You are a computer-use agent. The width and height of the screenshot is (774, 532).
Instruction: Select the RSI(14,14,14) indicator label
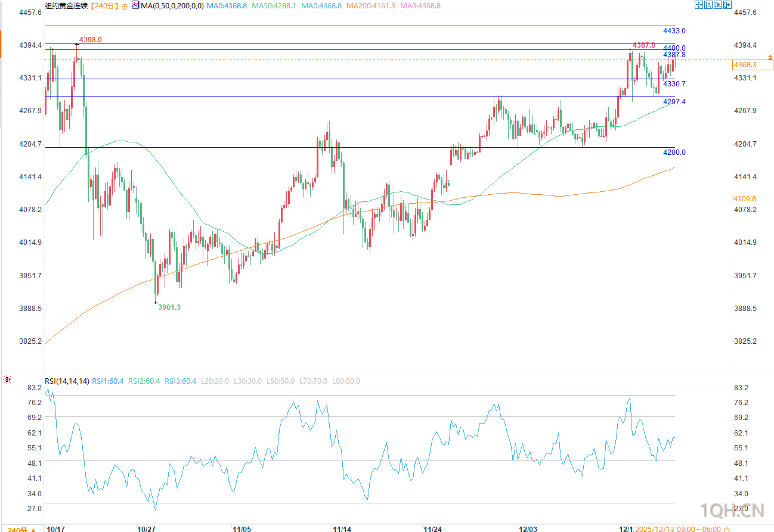67,381
